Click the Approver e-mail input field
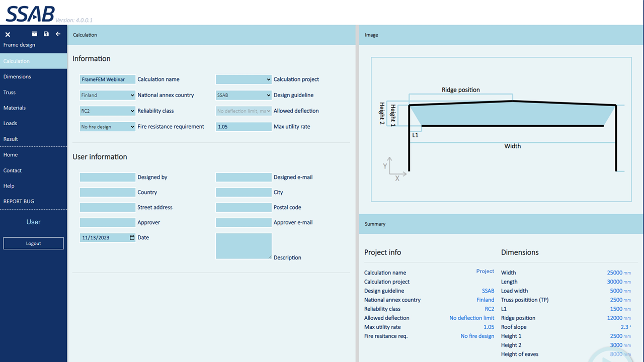 tap(244, 223)
